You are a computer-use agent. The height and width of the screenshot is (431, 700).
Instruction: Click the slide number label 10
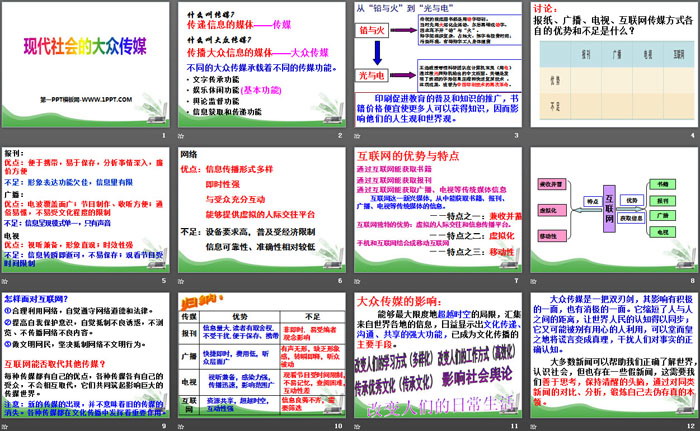pos(339,426)
